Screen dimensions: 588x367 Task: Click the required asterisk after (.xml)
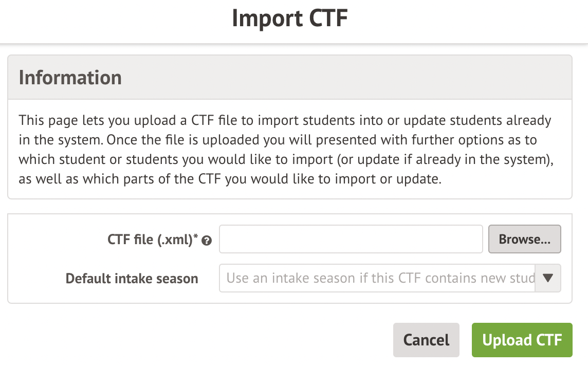(x=196, y=237)
